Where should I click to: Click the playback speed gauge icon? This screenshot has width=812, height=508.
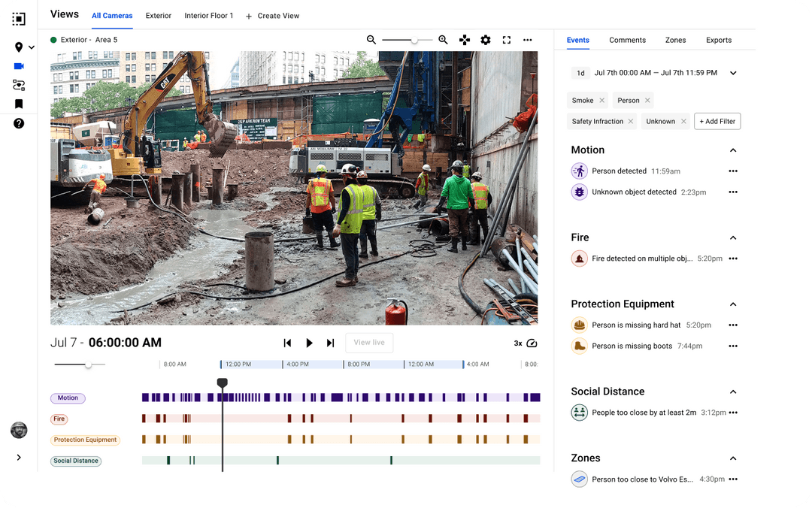[x=532, y=343]
